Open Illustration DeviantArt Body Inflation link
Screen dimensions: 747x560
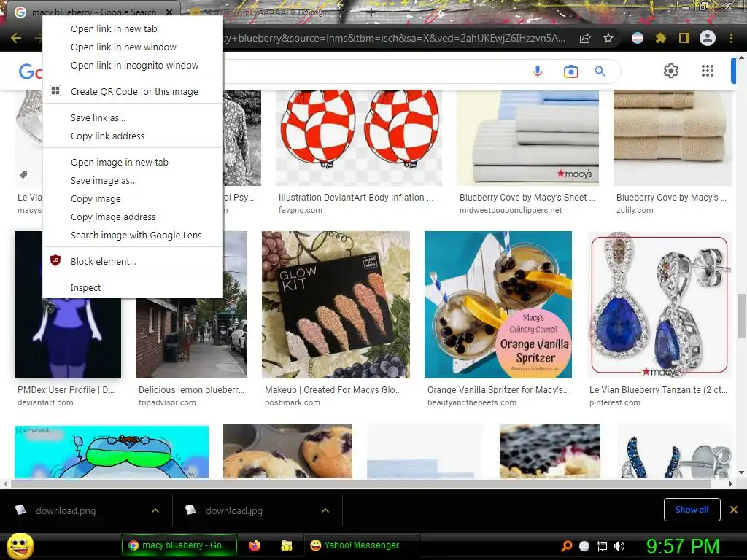click(x=356, y=197)
